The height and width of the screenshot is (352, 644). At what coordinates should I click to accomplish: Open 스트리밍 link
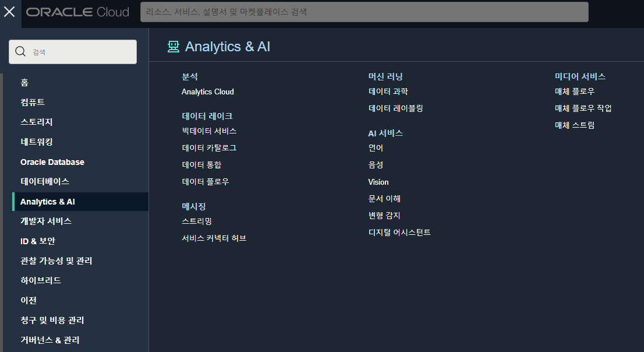197,221
